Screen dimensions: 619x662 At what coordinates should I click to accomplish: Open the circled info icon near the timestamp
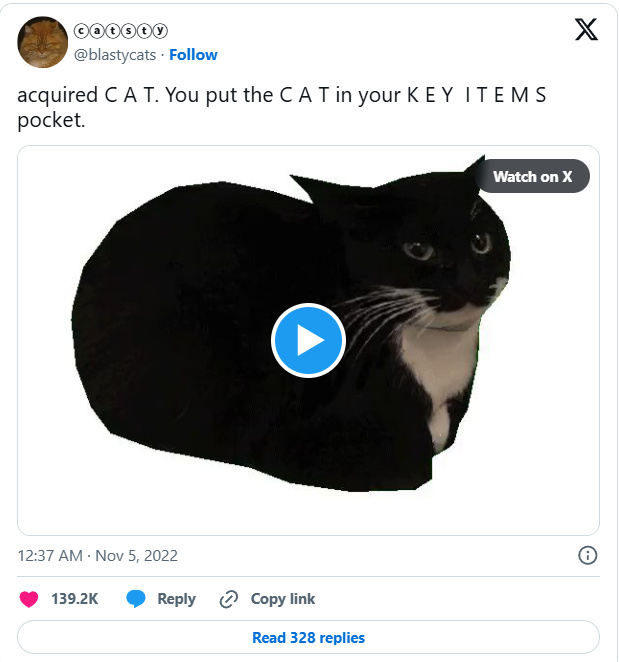[x=587, y=555]
